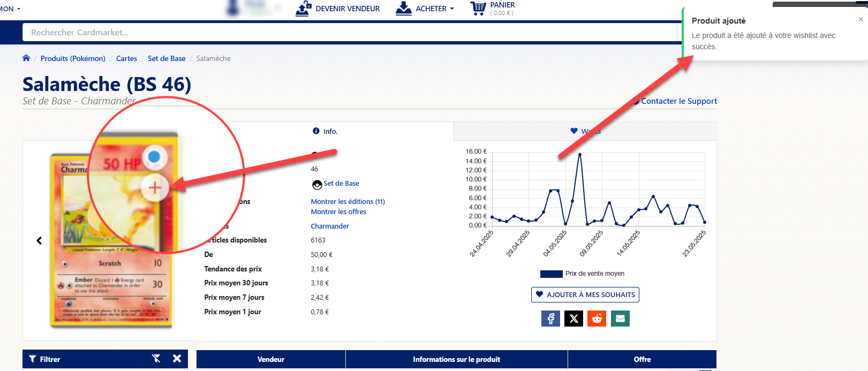Screen dimensions: 868x371
Task: Navigate to Set de Base breadcrumb
Action: (167, 58)
